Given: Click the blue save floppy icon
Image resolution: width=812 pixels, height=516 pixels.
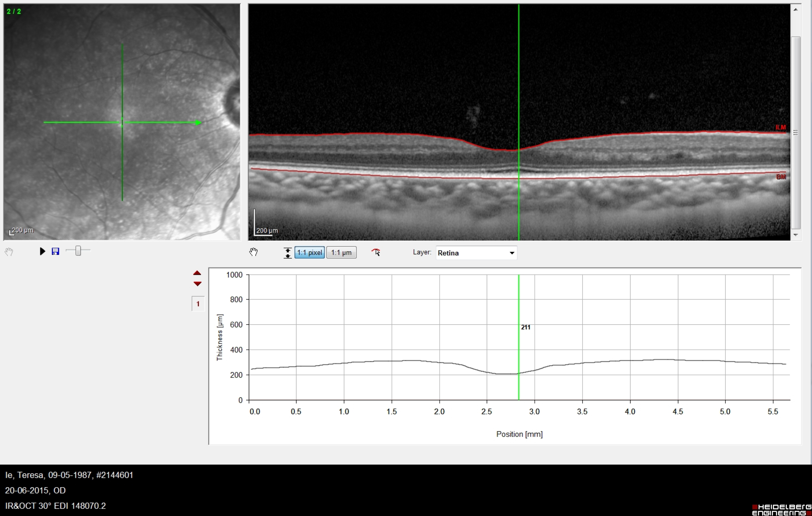Looking at the screenshot, I should (55, 251).
